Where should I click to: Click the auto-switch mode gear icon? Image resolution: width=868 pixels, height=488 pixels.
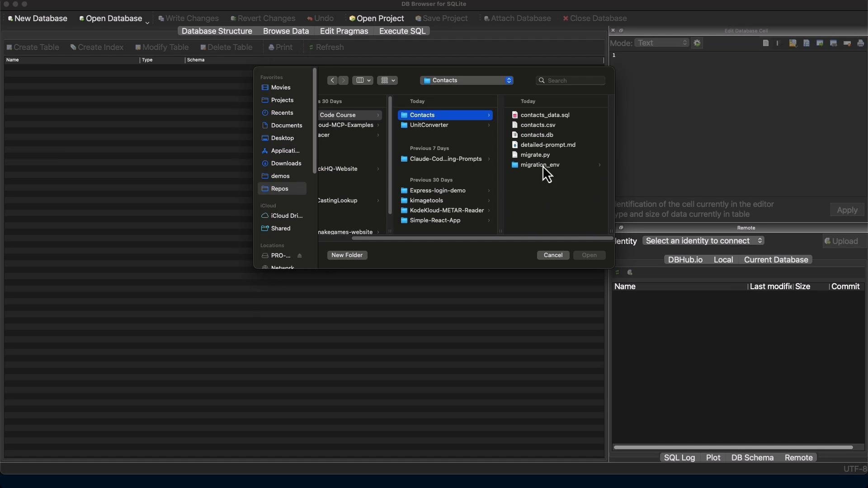point(697,43)
